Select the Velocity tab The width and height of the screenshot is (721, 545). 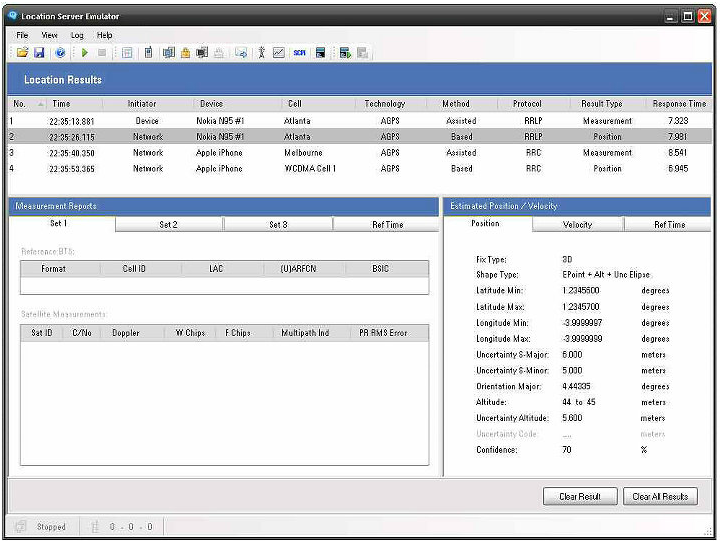click(x=578, y=224)
